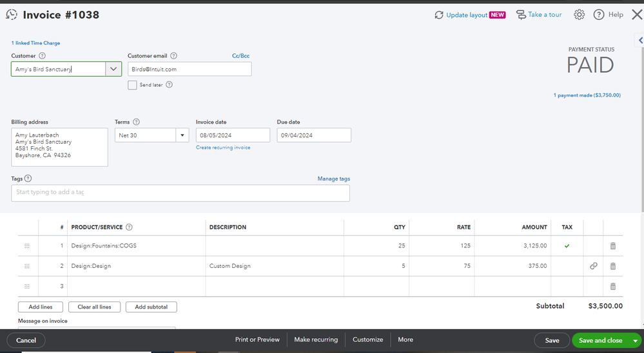Screen dimensions: 644x353
Task: Click the Tags input field
Action: tap(181, 193)
